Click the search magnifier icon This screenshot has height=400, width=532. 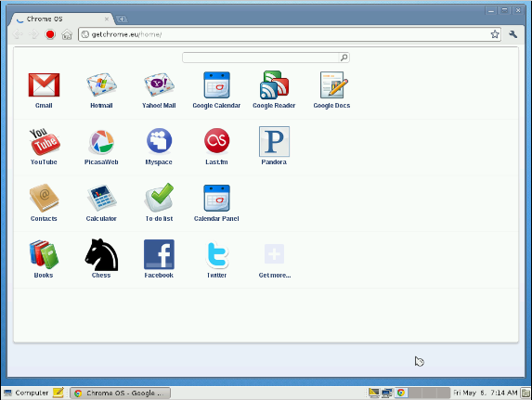(344, 58)
